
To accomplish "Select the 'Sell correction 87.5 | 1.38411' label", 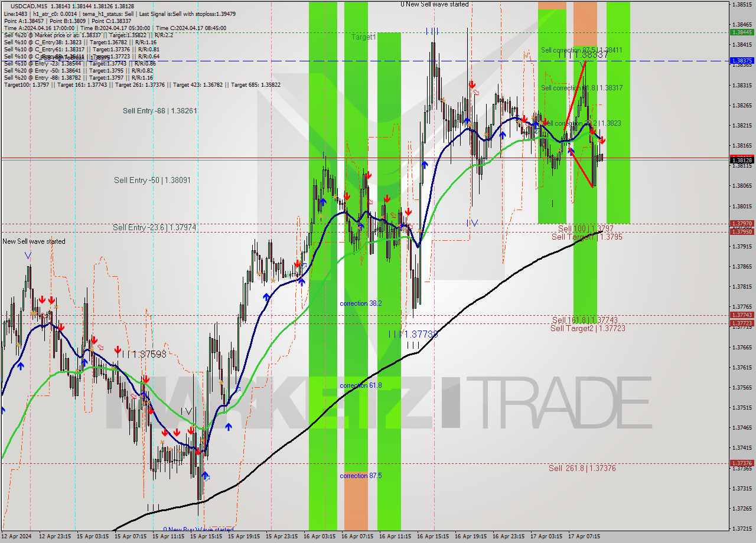I will tap(581, 50).
